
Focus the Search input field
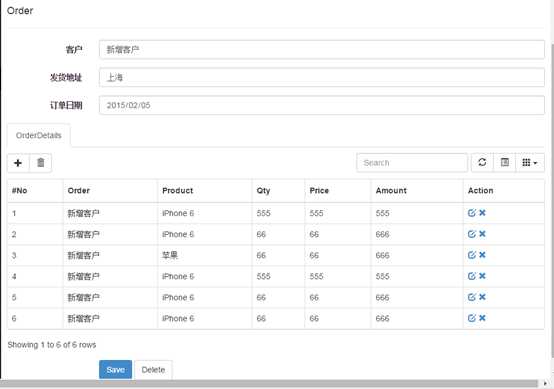pos(412,163)
